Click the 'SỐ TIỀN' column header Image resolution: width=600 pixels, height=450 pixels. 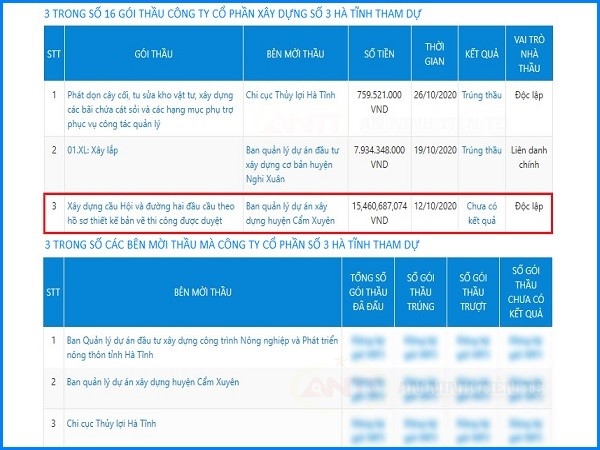point(379,54)
